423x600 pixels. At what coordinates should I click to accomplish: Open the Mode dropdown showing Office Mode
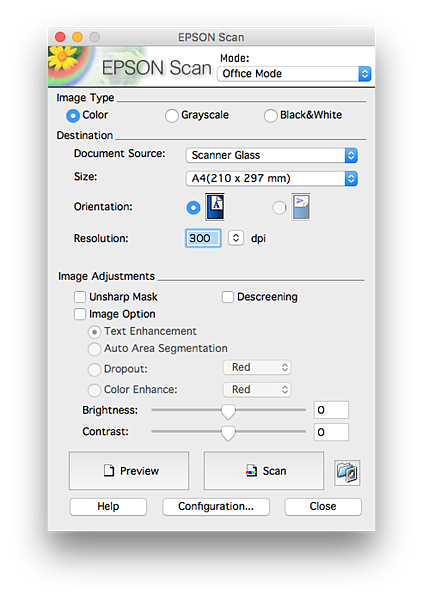click(294, 74)
